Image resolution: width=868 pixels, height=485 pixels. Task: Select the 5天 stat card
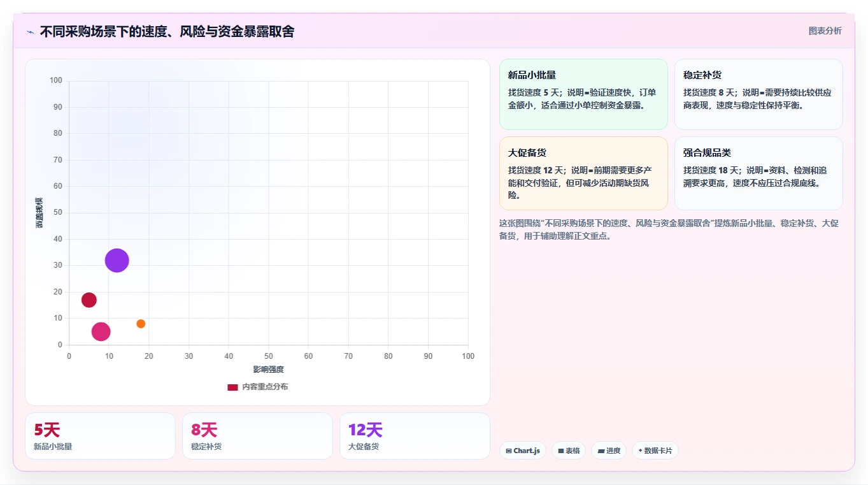coord(100,436)
